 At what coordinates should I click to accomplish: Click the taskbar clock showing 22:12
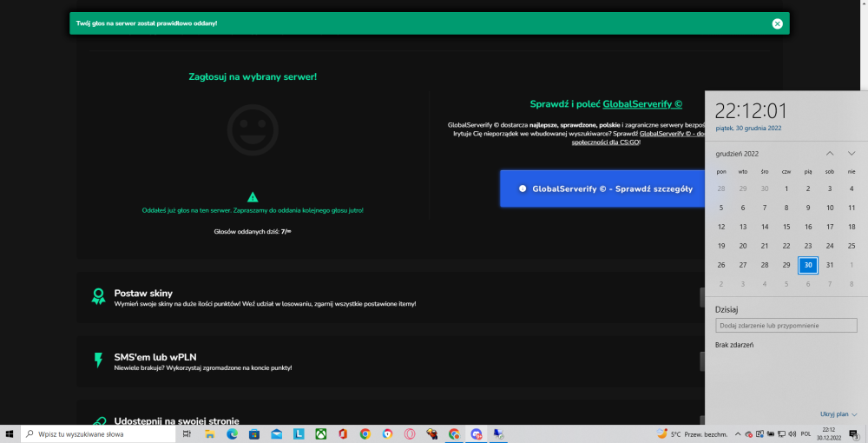(x=829, y=434)
